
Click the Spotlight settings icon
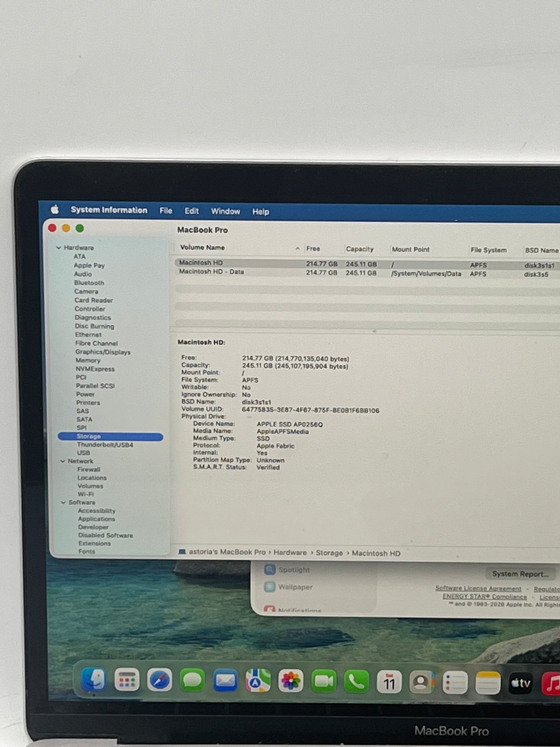click(270, 569)
